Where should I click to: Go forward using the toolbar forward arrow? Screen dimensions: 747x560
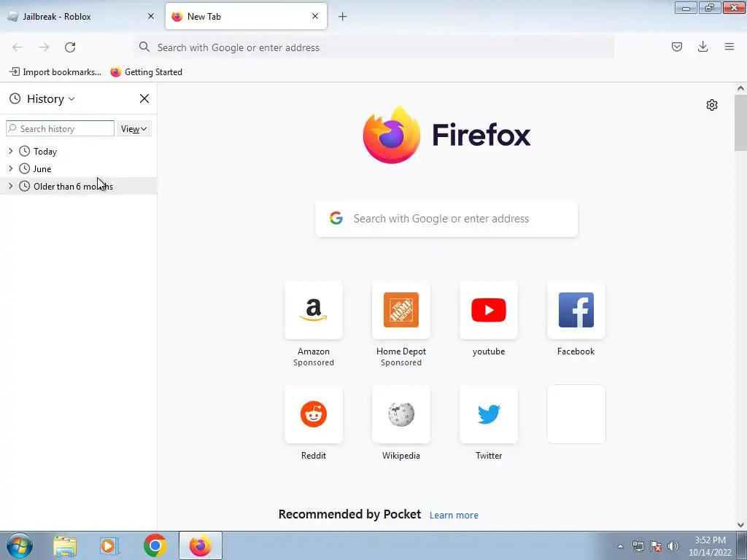[44, 47]
